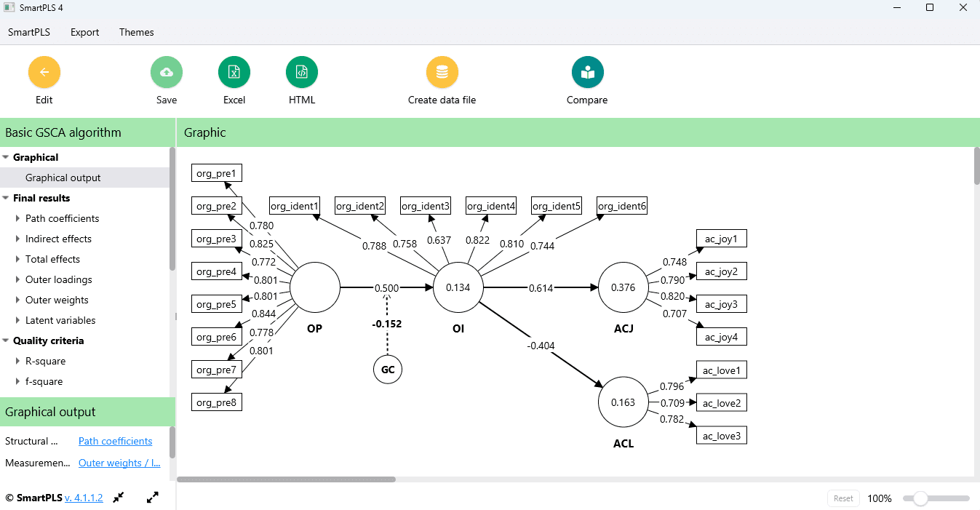Open the Export menu
Screen dimensions: 980x510
pyautogui.click(x=84, y=32)
